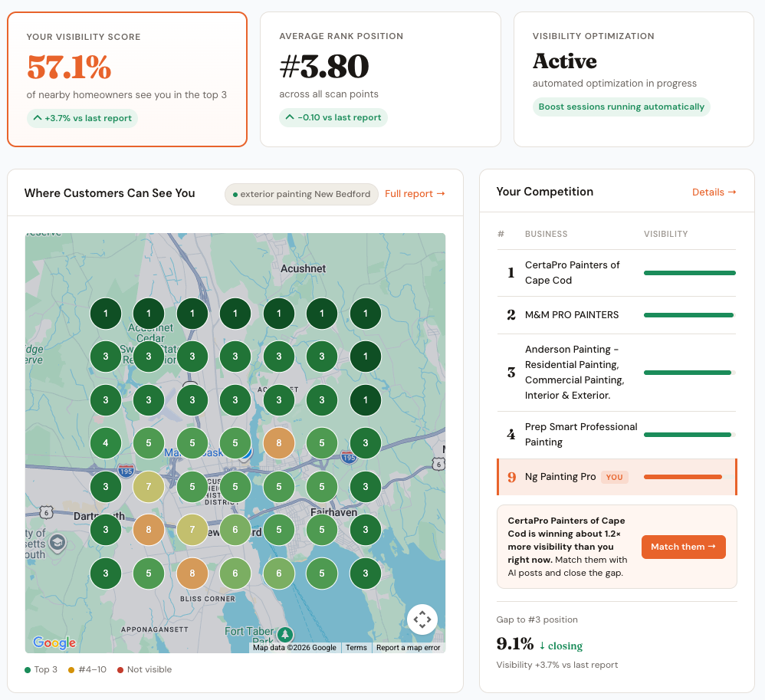765x700 pixels.
Task: Click the exterior painting New Bedford keyword chip
Action: click(x=301, y=194)
